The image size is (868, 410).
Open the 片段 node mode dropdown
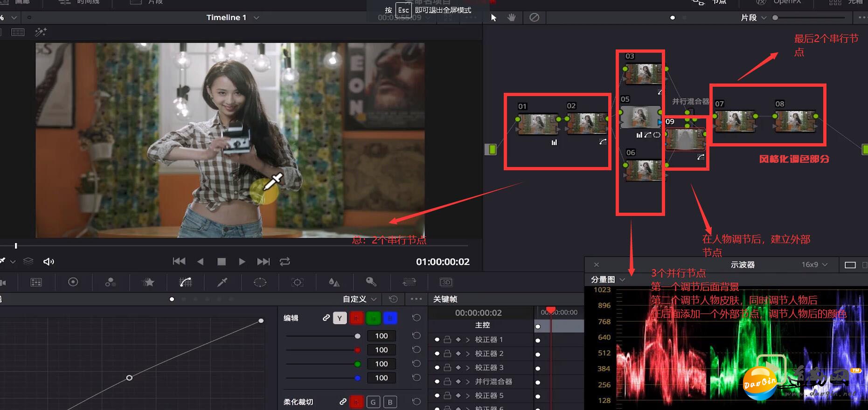pos(753,18)
